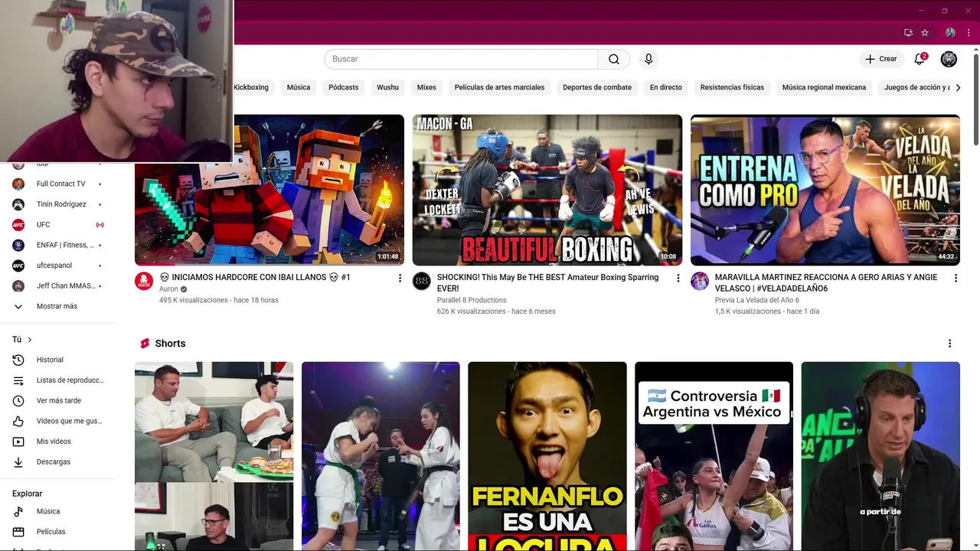Select the Resistencias físicas chip
This screenshot has width=980, height=551.
pos(732,87)
